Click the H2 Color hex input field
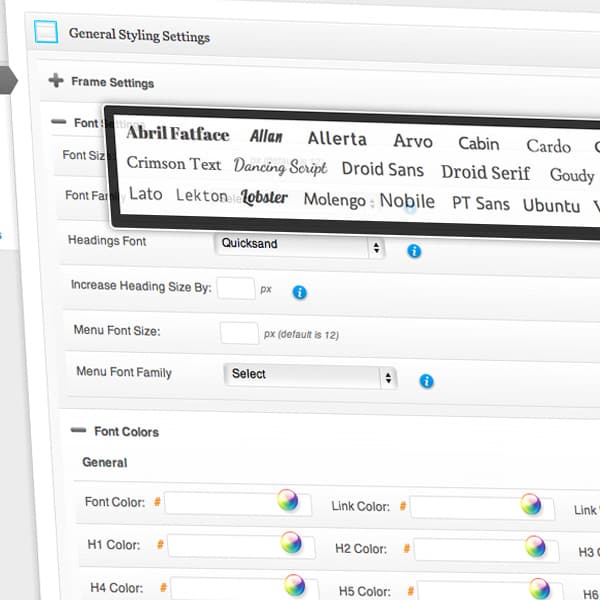Image resolution: width=600 pixels, height=600 pixels. tap(486, 550)
